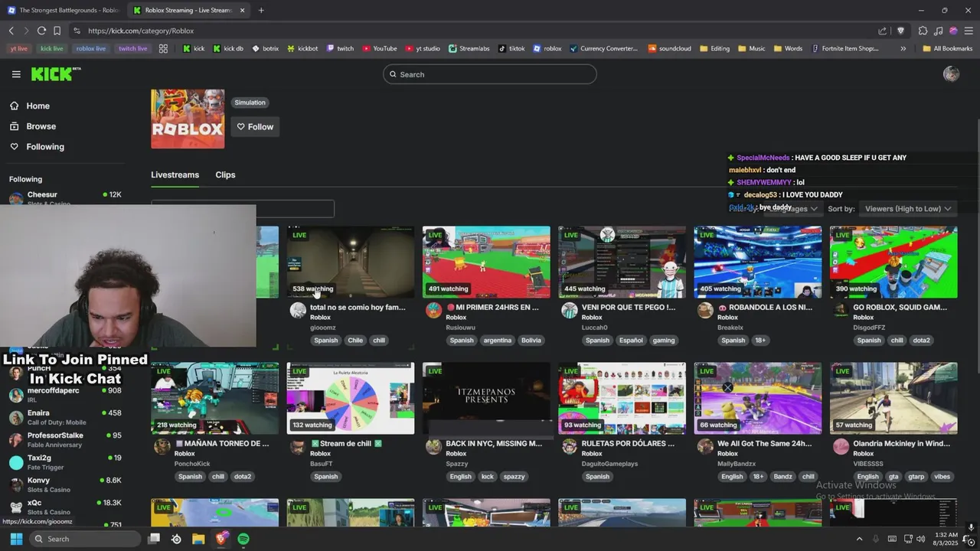Click Task View icon in taskbar
This screenshot has width=980, height=551.
pyautogui.click(x=154, y=539)
